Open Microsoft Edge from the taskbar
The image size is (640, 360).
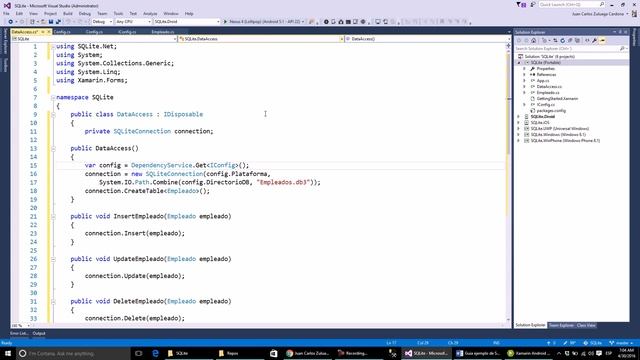(155, 353)
